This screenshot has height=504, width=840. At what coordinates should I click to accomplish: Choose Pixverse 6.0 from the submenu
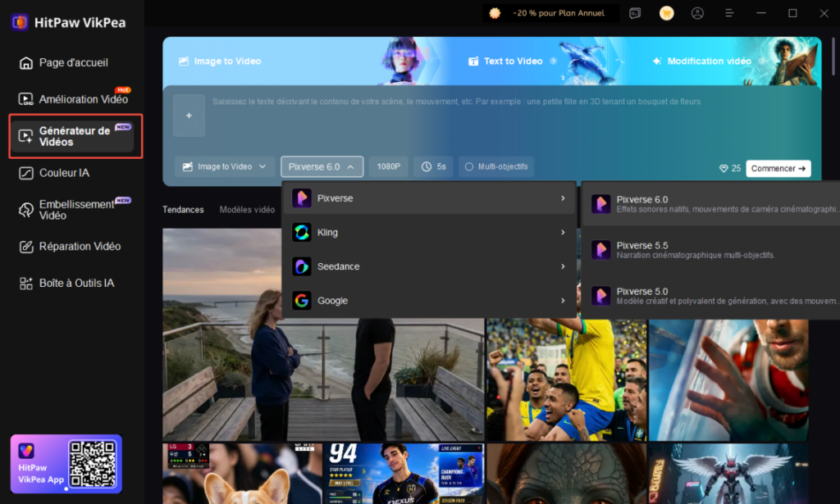click(x=711, y=204)
